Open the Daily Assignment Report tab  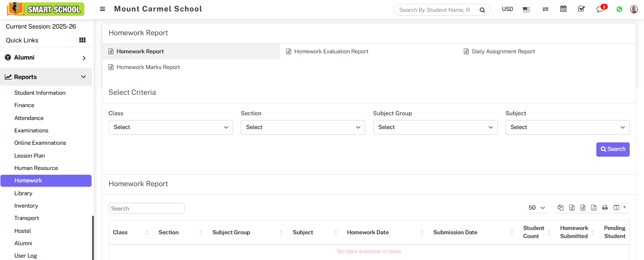[x=503, y=51]
